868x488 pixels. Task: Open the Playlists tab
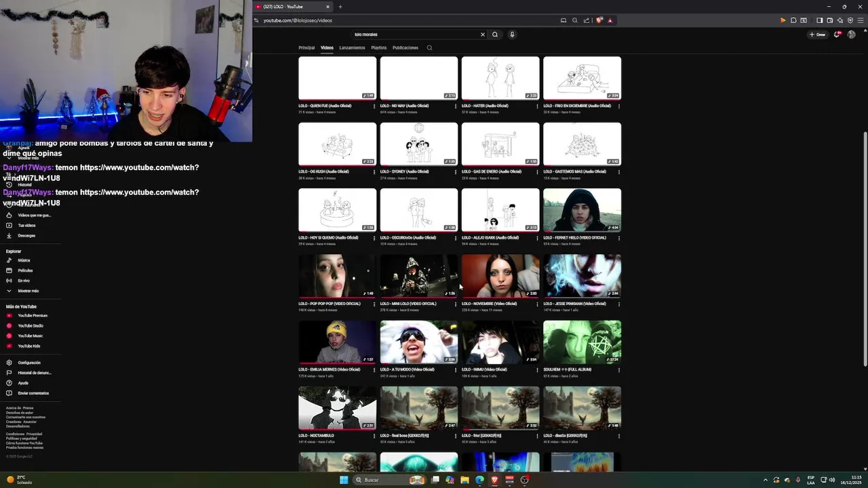[378, 48]
